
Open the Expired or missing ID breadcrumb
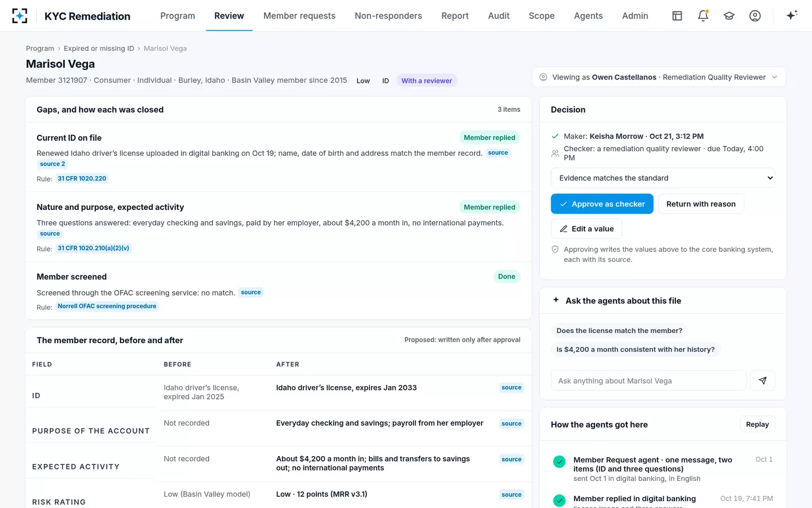pyautogui.click(x=99, y=49)
